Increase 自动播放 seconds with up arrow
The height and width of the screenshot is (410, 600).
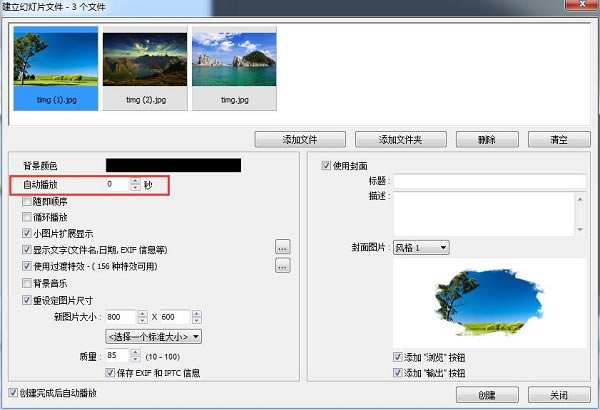[135, 181]
